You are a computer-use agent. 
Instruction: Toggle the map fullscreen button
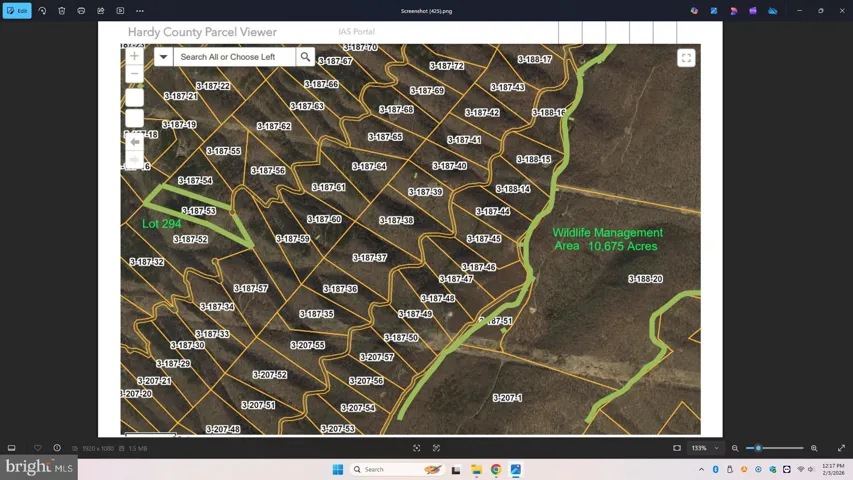pos(686,58)
